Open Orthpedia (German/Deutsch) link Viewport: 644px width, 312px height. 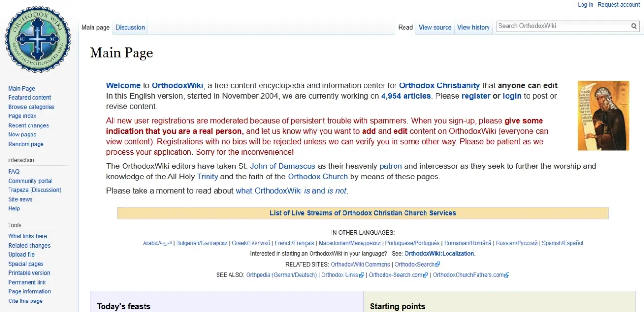point(281,275)
